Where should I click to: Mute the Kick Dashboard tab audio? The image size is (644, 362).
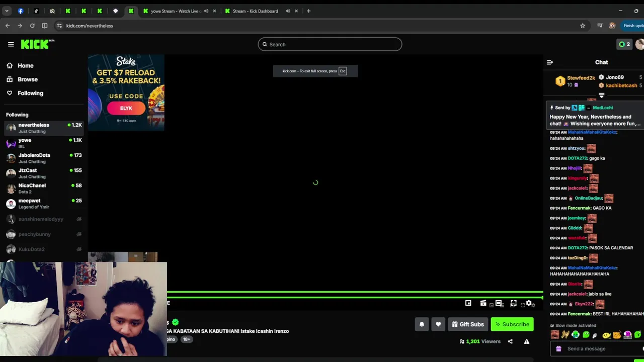pos(288,11)
